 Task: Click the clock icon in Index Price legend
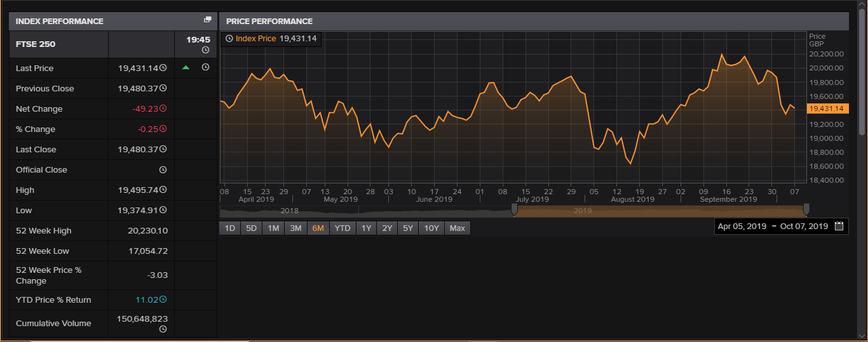click(x=229, y=39)
